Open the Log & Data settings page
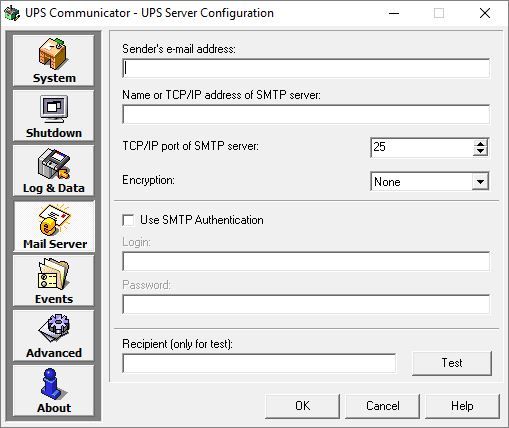The height and width of the screenshot is (428, 509). 53,171
